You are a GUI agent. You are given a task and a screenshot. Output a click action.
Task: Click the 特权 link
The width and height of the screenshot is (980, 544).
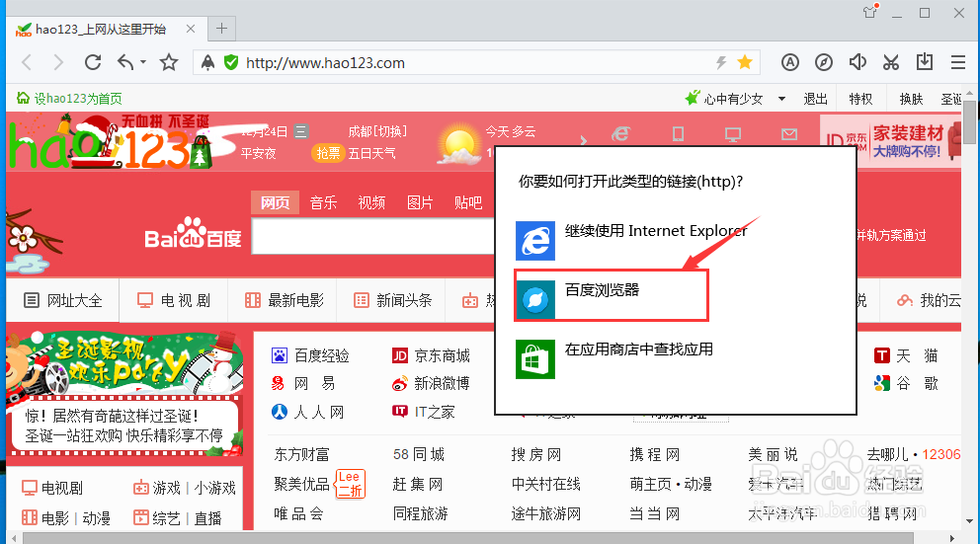[860, 99]
